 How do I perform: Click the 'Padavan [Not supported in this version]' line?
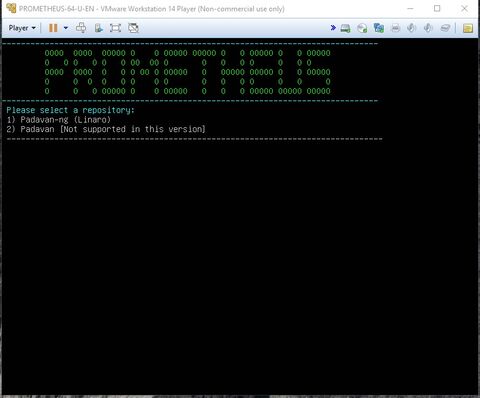(106, 129)
